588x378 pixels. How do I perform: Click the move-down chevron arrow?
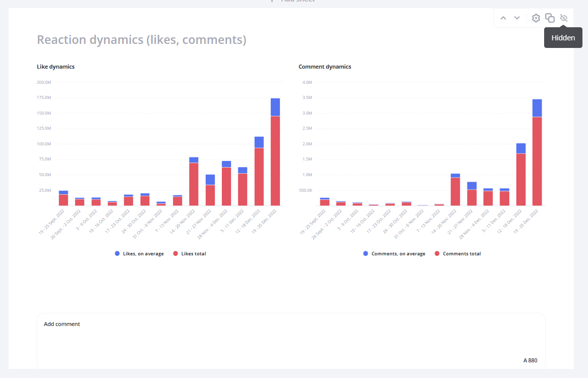pos(517,18)
